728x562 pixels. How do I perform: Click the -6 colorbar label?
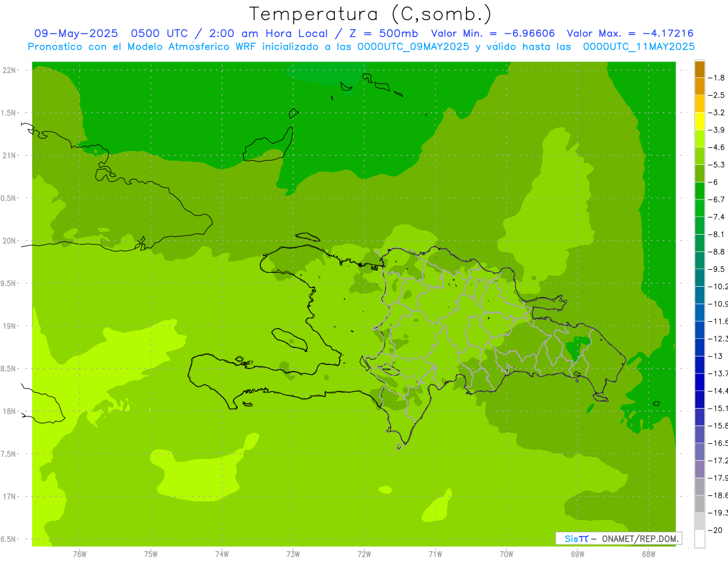(713, 182)
